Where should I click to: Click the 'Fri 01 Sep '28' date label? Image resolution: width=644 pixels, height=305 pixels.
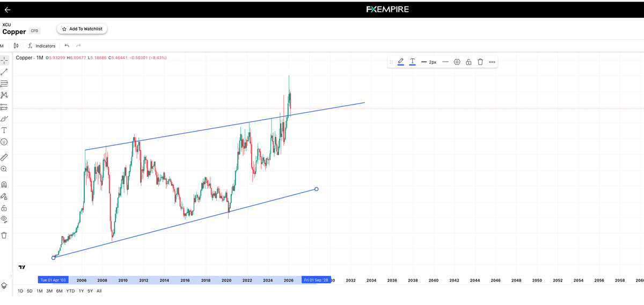pyautogui.click(x=316, y=280)
